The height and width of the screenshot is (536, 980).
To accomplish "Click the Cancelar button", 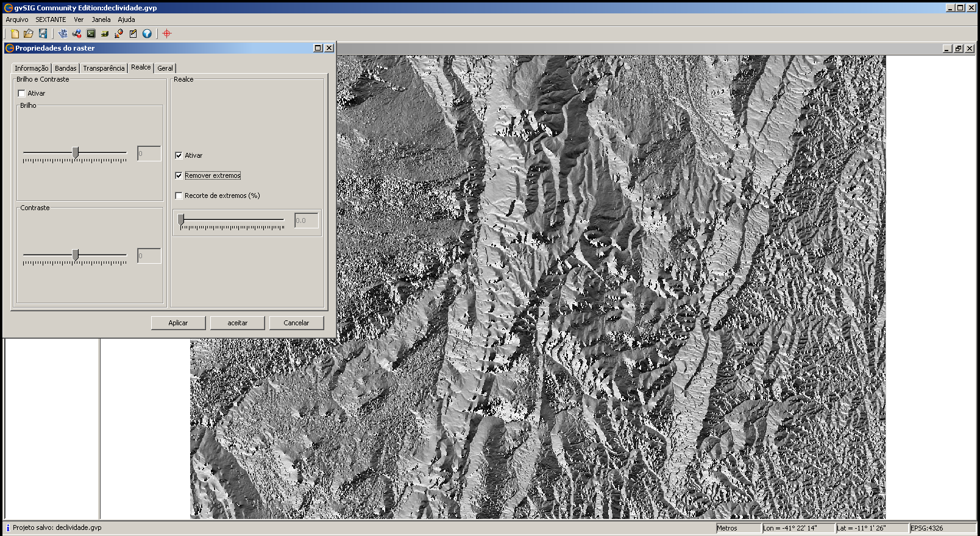I will [296, 323].
